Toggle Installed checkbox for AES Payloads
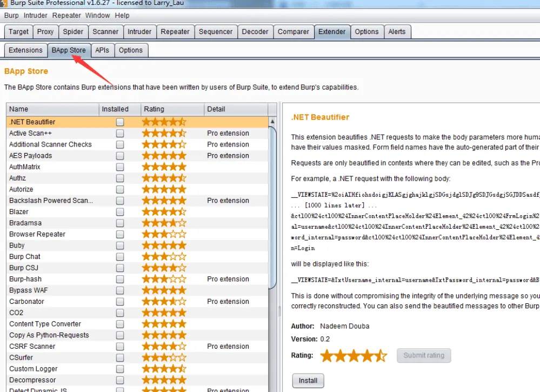 (x=120, y=156)
